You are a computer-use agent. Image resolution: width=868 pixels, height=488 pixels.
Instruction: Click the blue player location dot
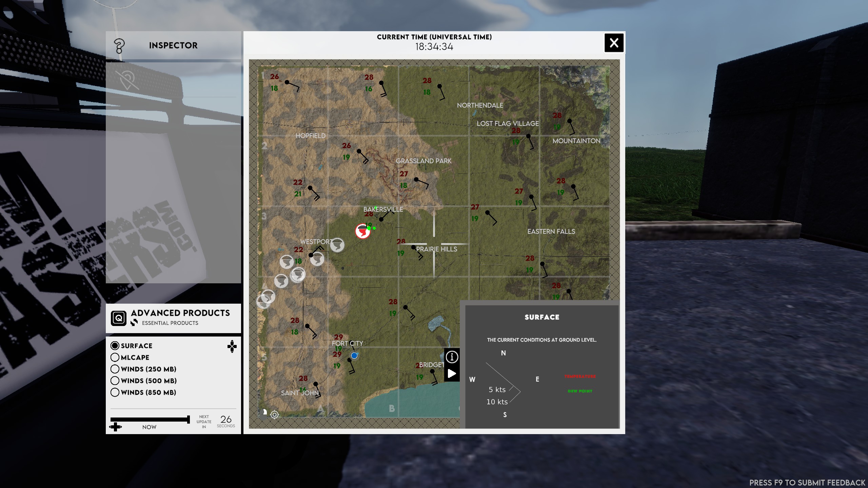(354, 355)
